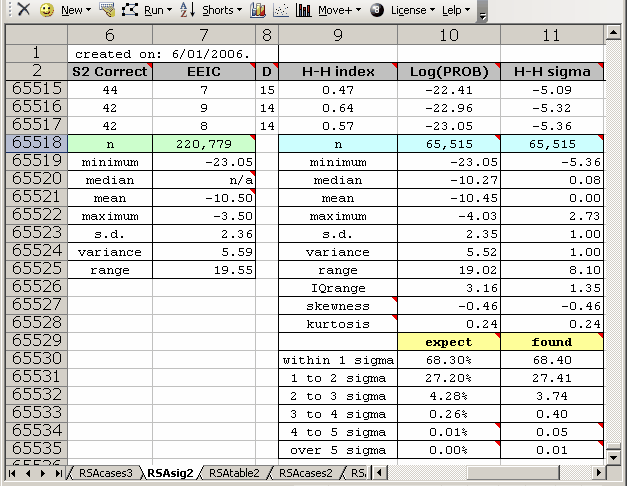
Task: Click the A-Z sort icon
Action: [x=186, y=10]
